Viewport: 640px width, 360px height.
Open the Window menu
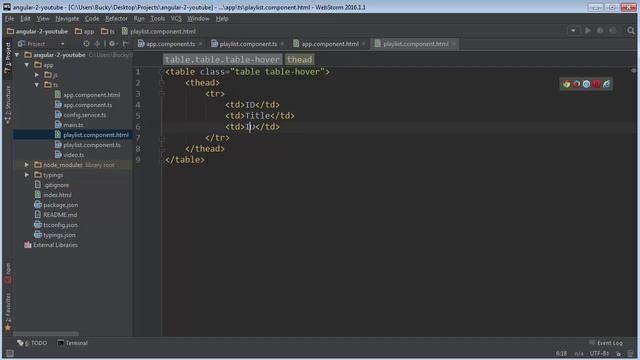coord(198,19)
